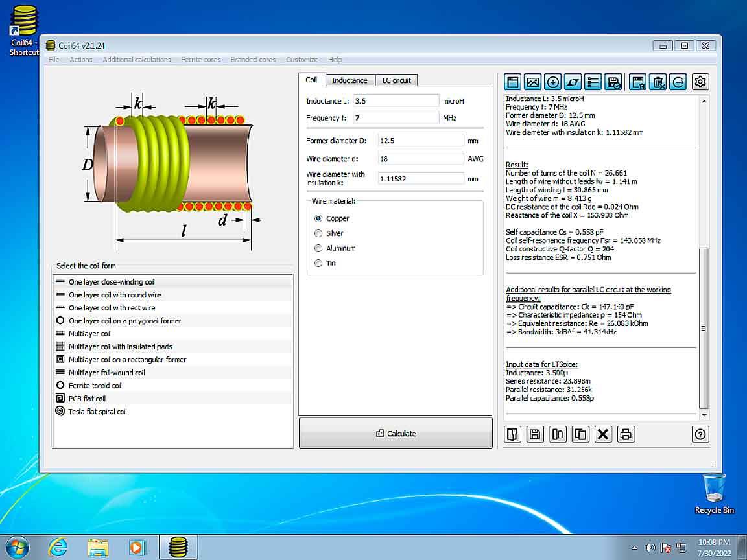The image size is (747, 560).
Task: Switch to the Inductance tab
Action: click(350, 80)
